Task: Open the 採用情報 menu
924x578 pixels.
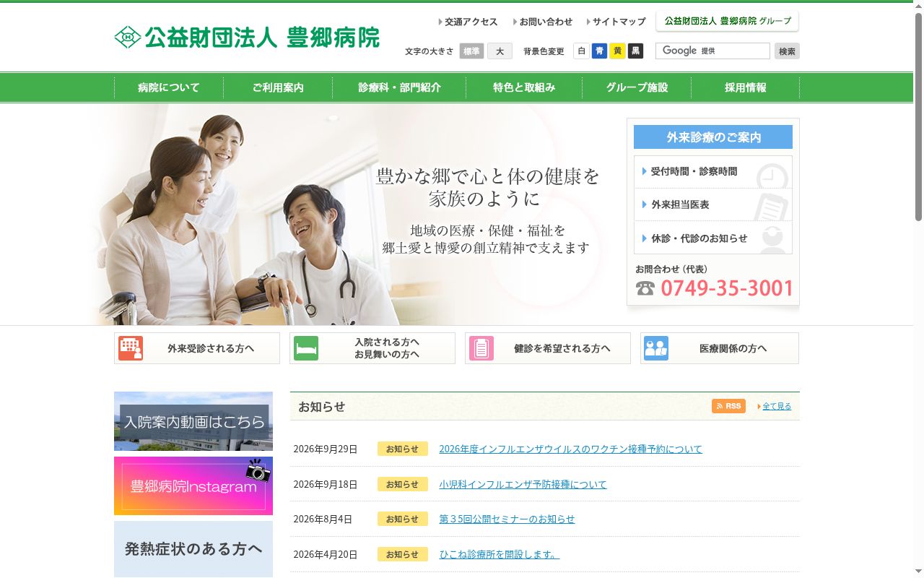Action: [x=746, y=87]
